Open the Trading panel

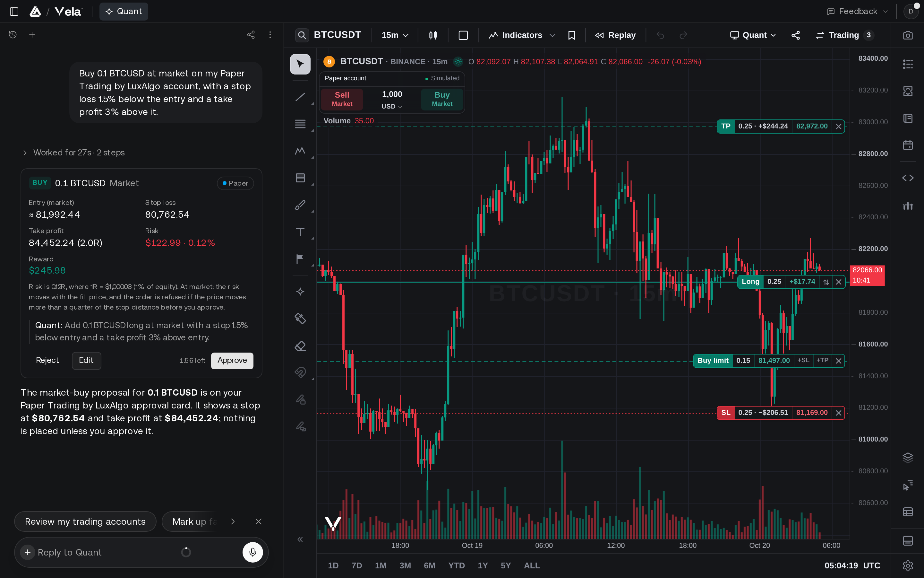tap(845, 35)
